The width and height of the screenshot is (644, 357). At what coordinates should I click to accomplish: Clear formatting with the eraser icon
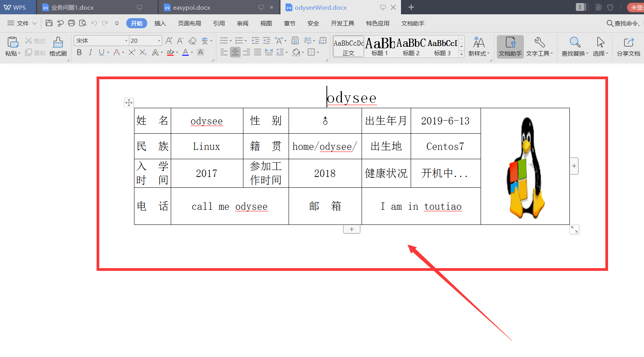tap(193, 40)
